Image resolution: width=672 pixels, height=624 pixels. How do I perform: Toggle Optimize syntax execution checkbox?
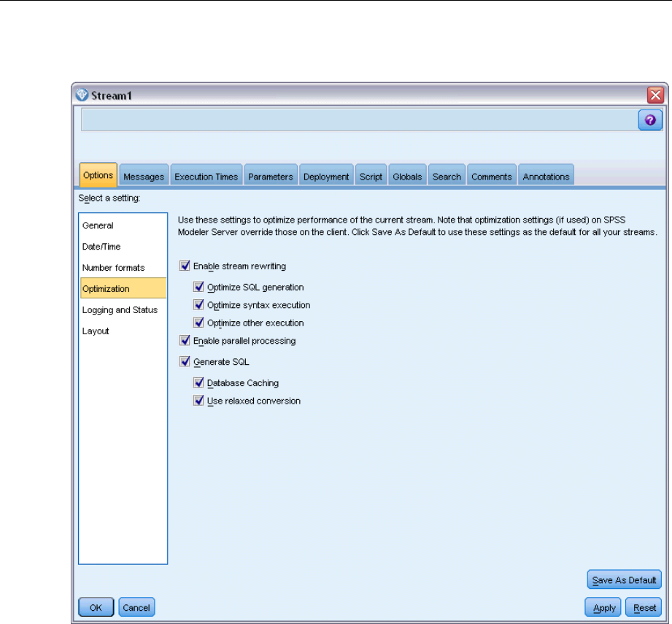pos(198,305)
